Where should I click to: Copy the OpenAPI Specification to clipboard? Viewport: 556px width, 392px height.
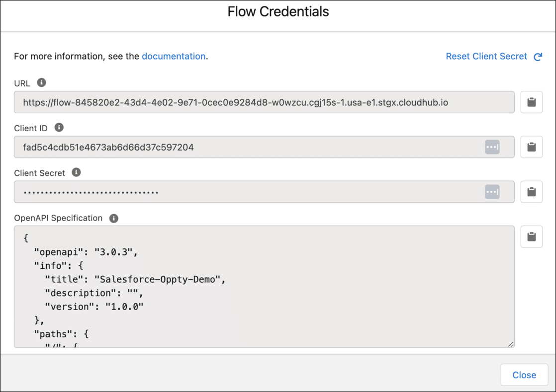point(531,236)
